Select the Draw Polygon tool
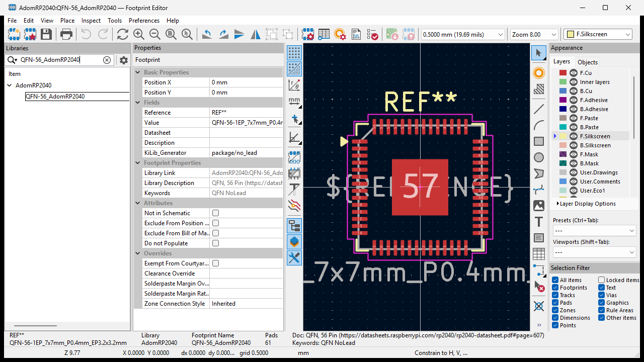This screenshot has height=362, width=644. click(x=539, y=173)
